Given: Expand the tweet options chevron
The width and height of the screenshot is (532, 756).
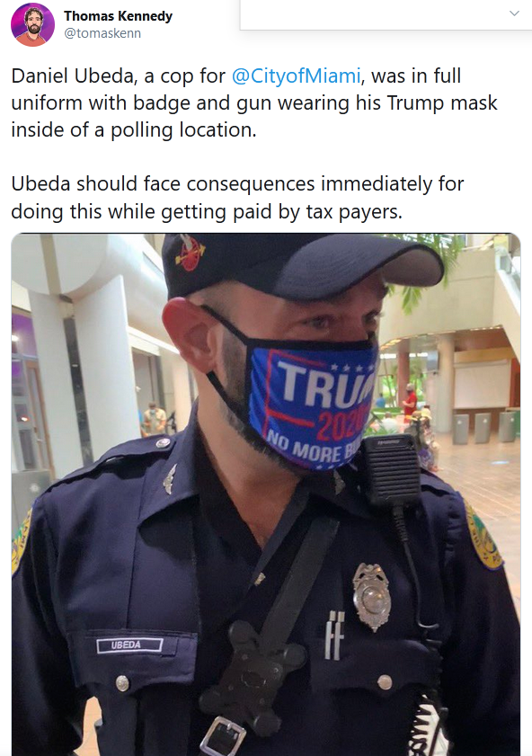Looking at the screenshot, I should coord(514,13).
